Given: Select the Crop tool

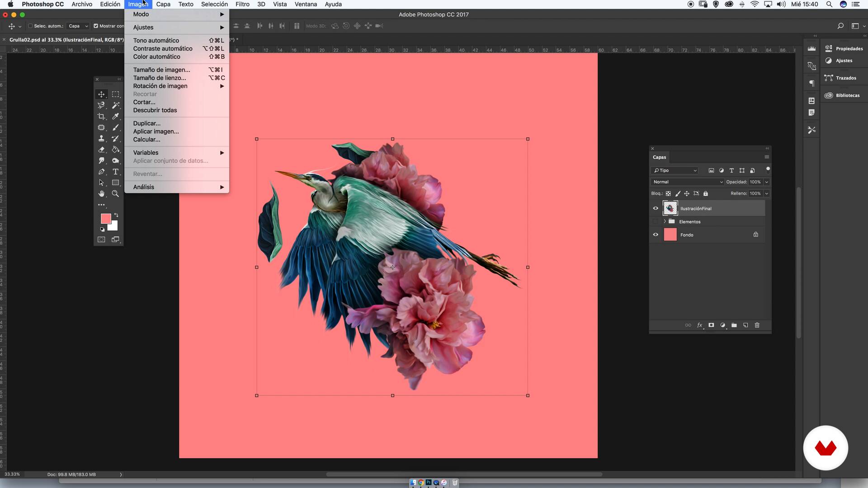Looking at the screenshot, I should (x=101, y=117).
